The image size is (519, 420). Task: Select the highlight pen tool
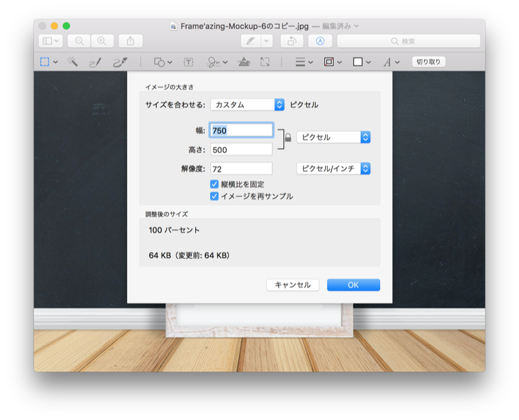[250, 41]
